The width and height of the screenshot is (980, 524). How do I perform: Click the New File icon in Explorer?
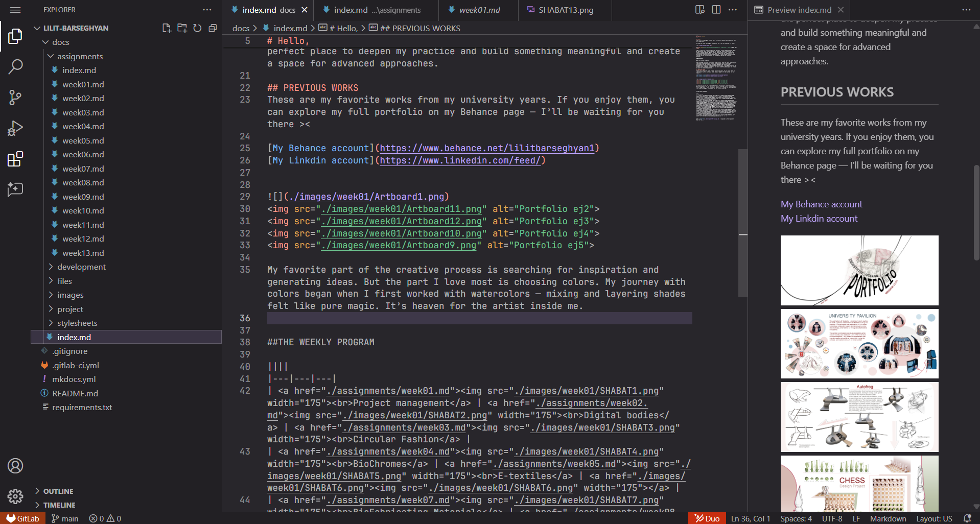167,28
